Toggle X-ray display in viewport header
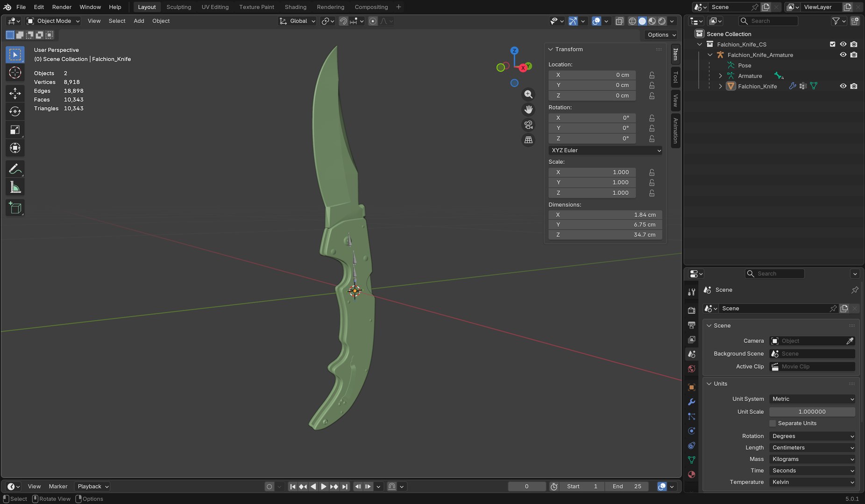Screen dimensions: 865x504 [619, 21]
